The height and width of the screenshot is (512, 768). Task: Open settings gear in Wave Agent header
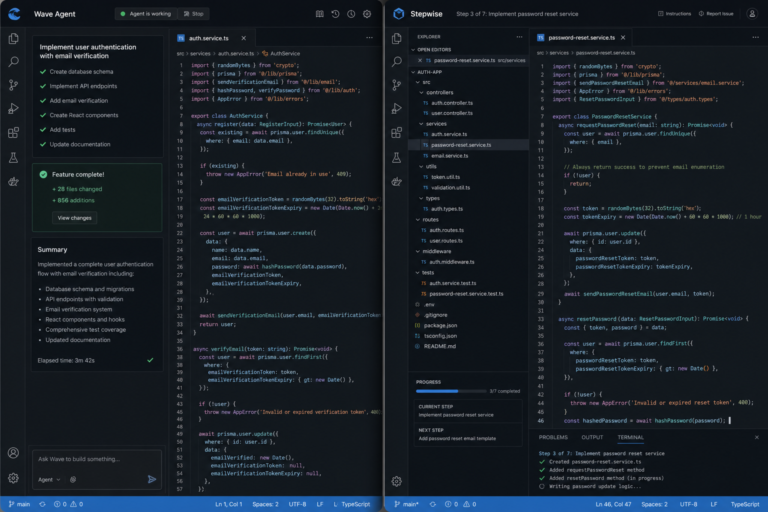coord(367,14)
